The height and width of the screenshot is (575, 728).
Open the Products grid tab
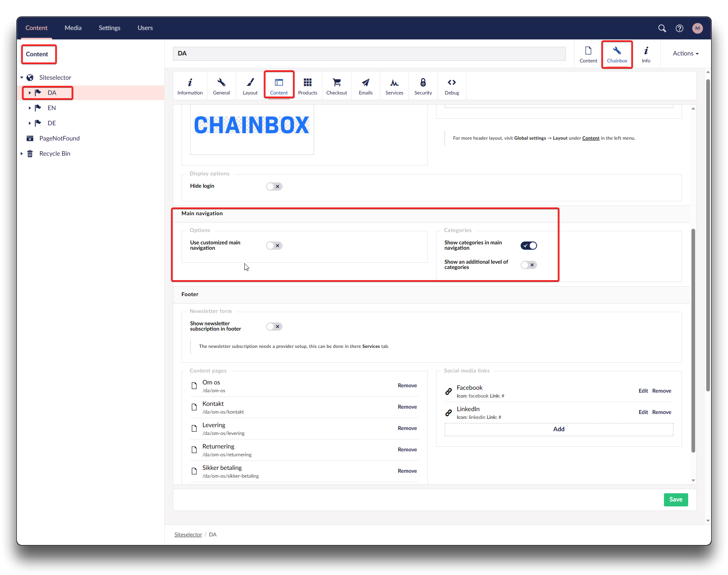308,86
